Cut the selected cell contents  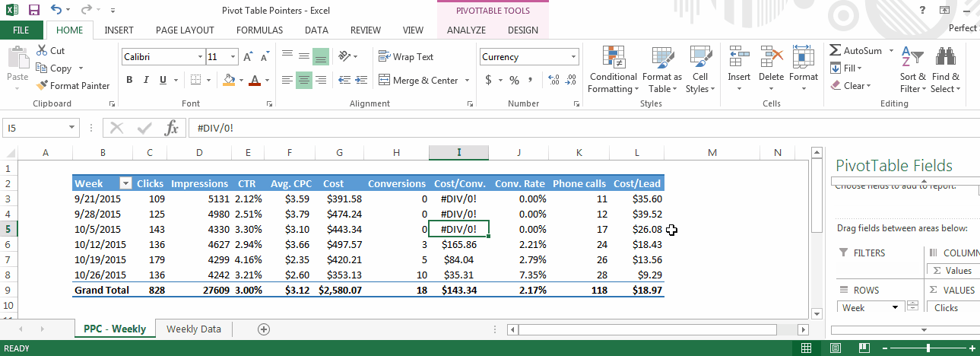tap(51, 51)
